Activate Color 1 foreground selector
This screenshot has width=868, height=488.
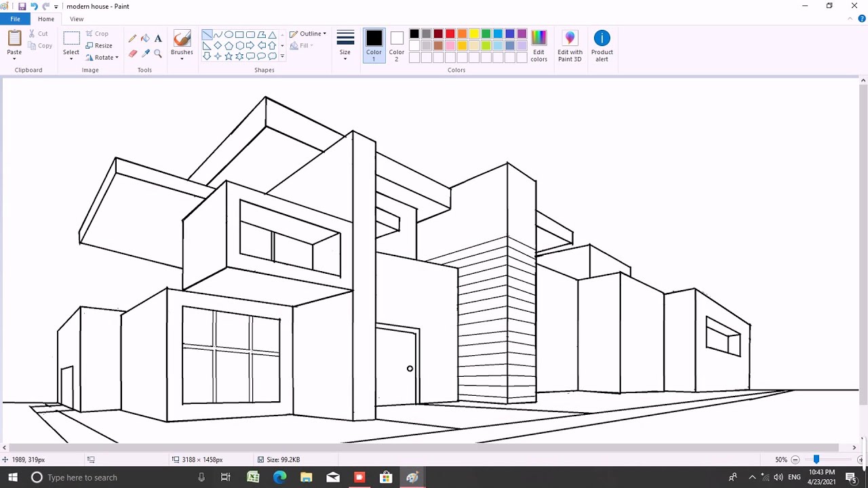[374, 47]
